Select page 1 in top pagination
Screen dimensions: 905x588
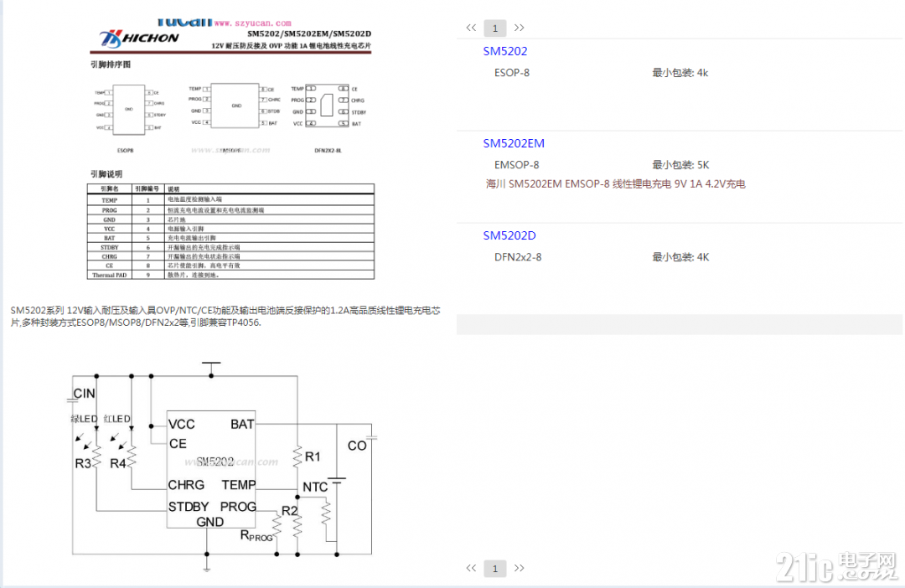pos(494,28)
